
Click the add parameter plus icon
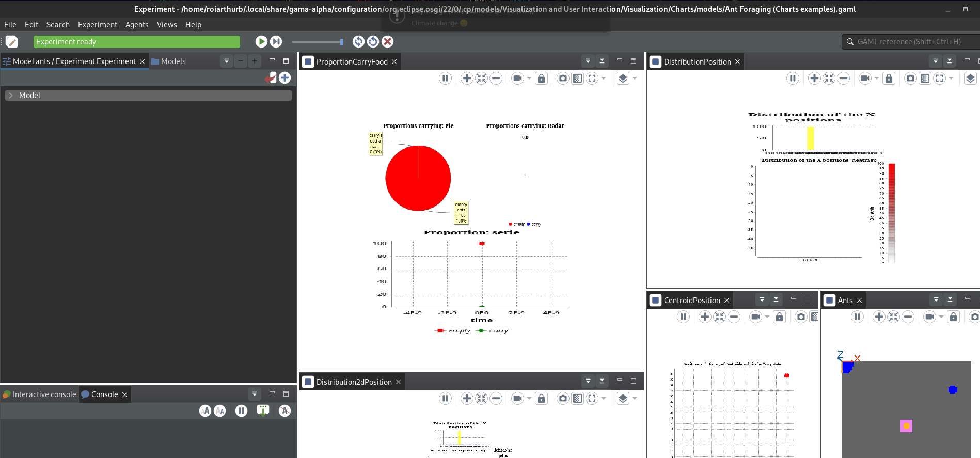284,78
